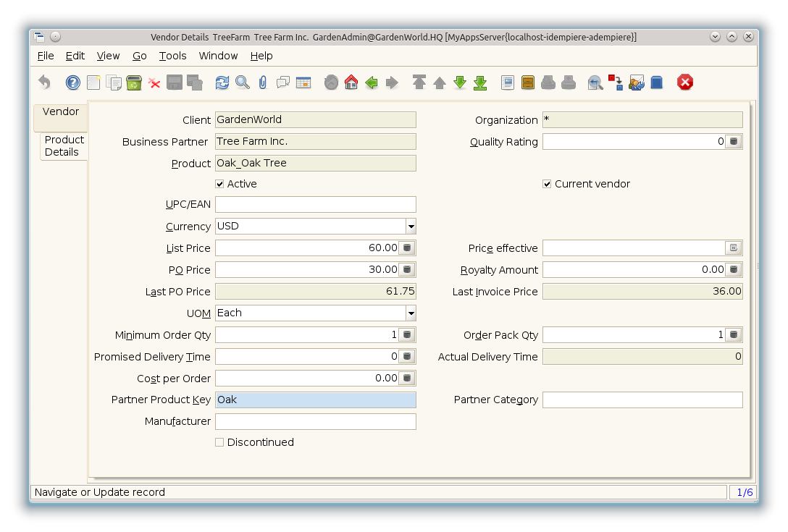Click the Help question mark toolbar icon
The width and height of the screenshot is (788, 532).
[73, 83]
